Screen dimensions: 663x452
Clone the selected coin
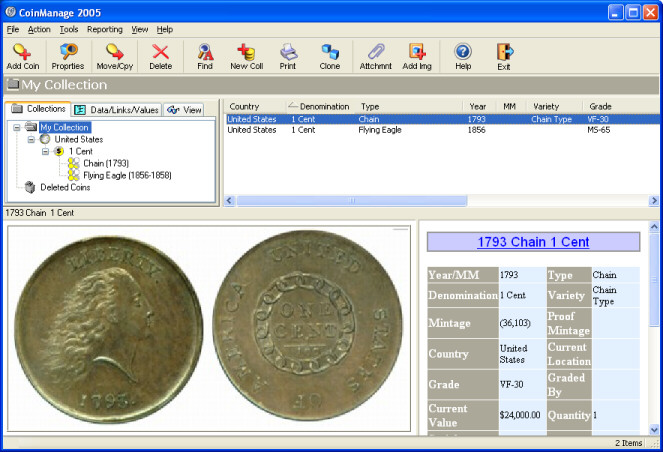330,56
